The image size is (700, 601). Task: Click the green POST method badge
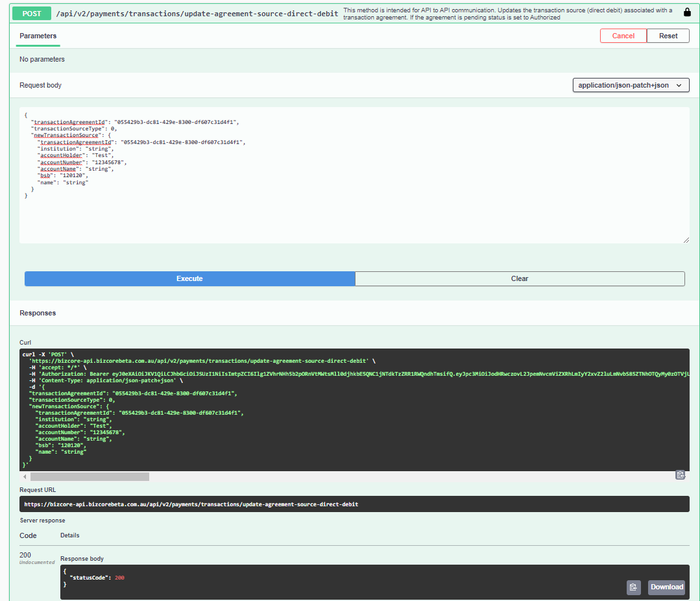point(32,14)
